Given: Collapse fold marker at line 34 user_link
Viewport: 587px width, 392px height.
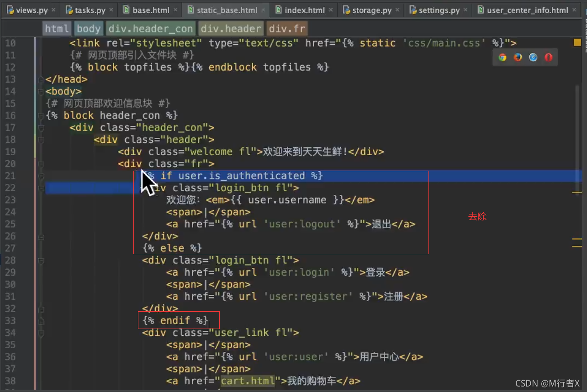Looking at the screenshot, I should coord(41,333).
